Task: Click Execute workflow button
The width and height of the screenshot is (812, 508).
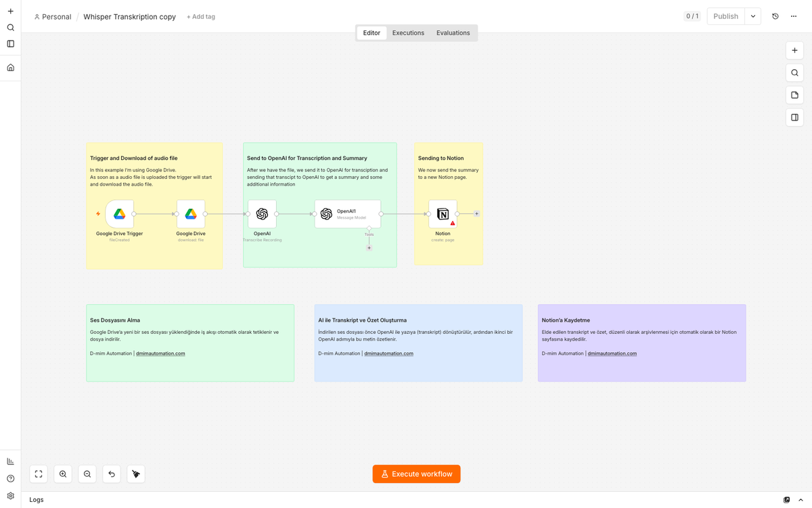Action: (x=416, y=474)
